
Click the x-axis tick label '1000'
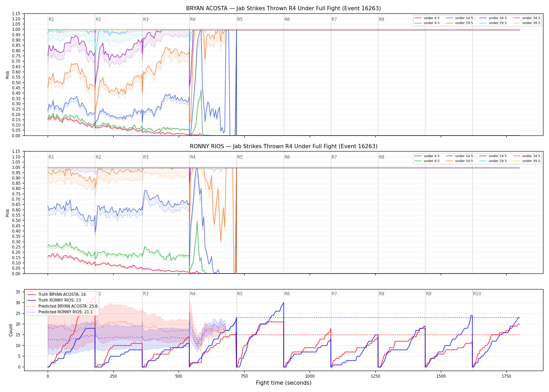pos(310,376)
